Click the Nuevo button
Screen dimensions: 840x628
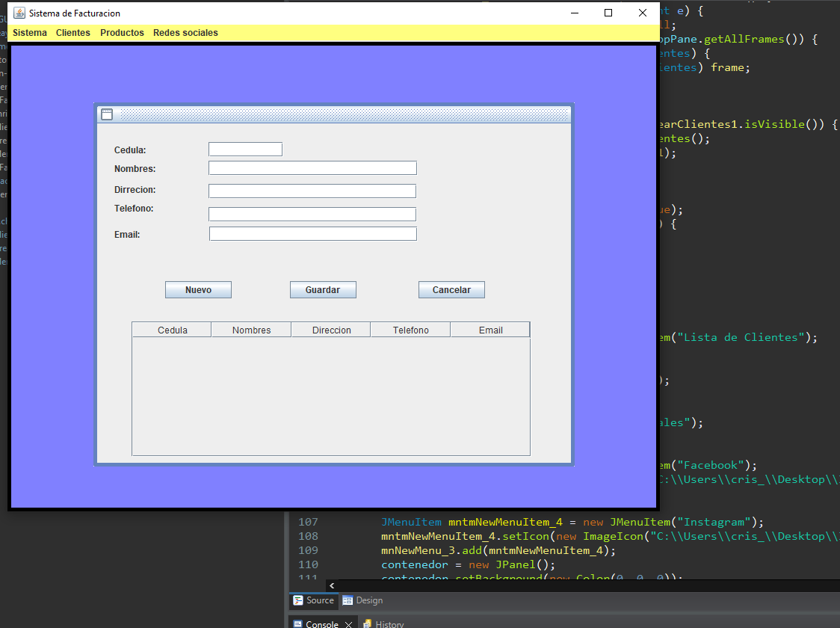click(x=198, y=289)
